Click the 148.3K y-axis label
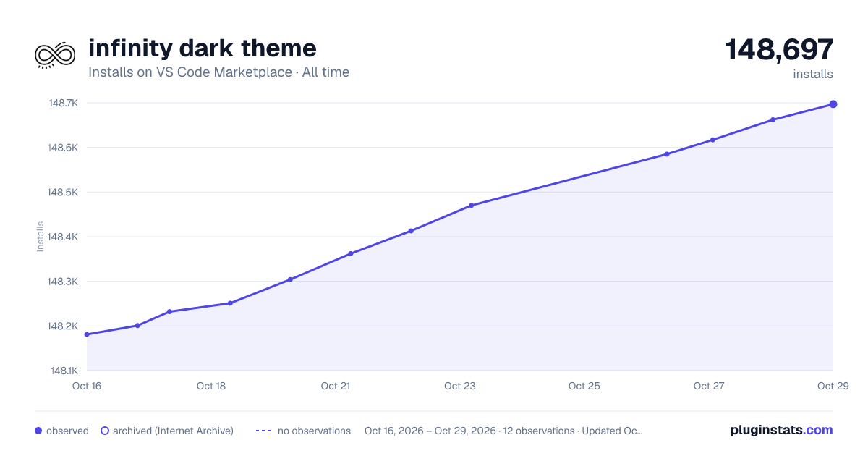This screenshot has height=456, width=868. pos(63,282)
